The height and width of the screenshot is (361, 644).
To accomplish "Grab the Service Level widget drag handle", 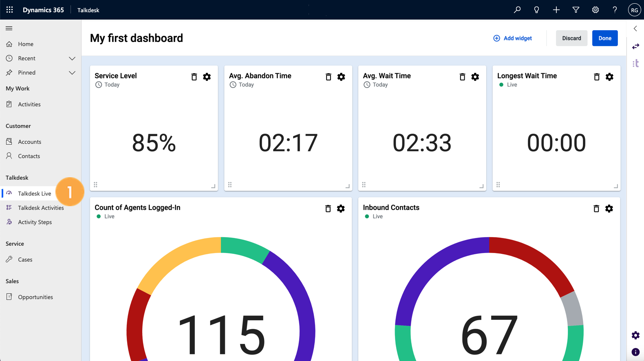I will pyautogui.click(x=95, y=185).
